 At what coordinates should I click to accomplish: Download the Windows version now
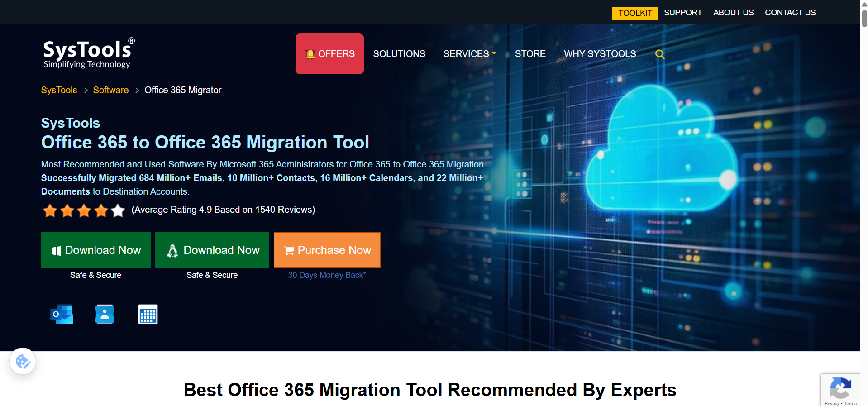click(96, 250)
